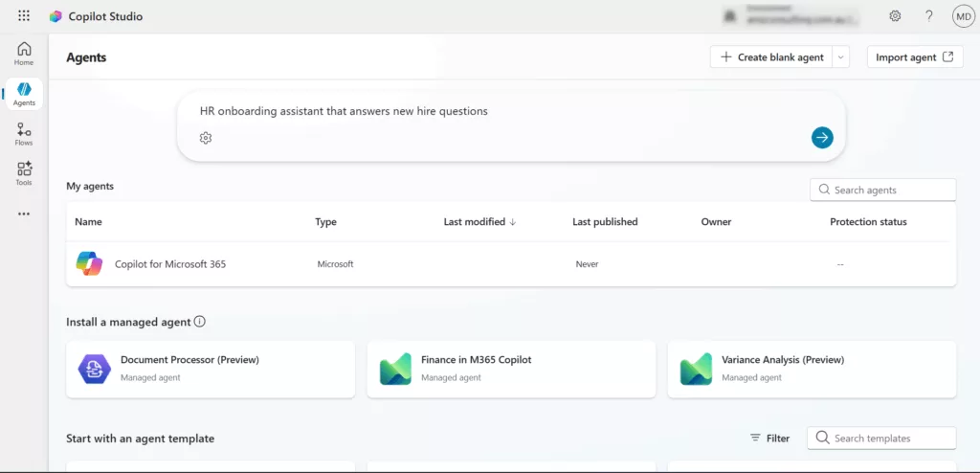The width and height of the screenshot is (980, 473).
Task: Click the environment icon in header
Action: (x=728, y=16)
